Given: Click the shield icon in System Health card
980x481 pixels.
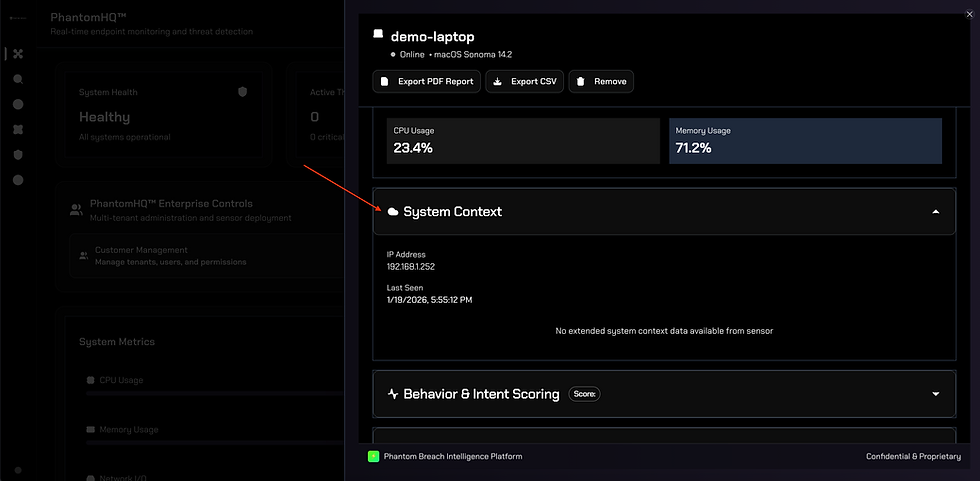Looking at the screenshot, I should pos(242,92).
